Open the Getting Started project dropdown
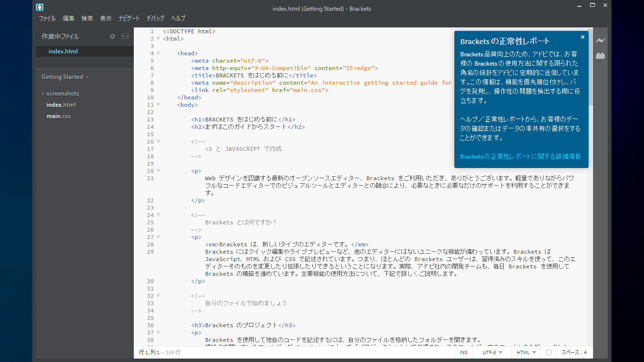 [65, 77]
